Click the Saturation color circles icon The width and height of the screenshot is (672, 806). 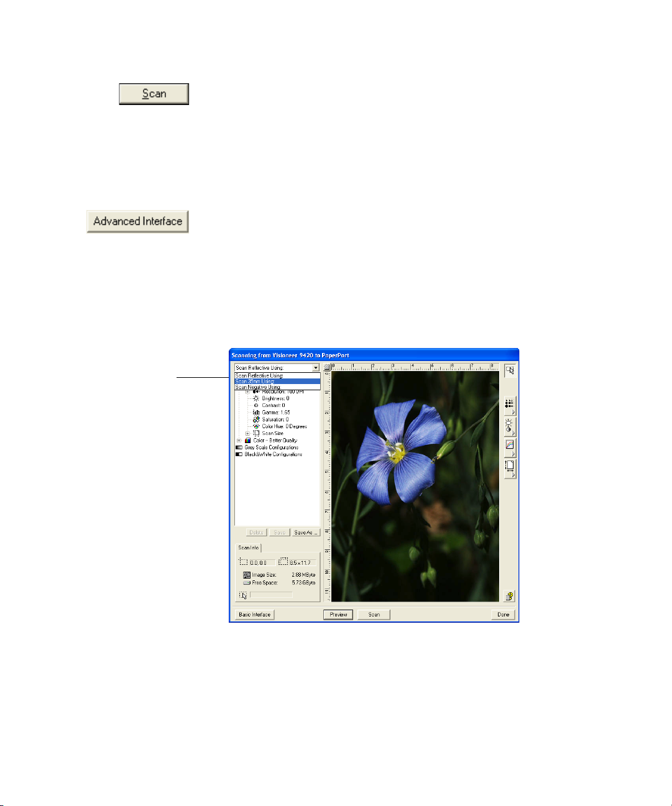256,419
